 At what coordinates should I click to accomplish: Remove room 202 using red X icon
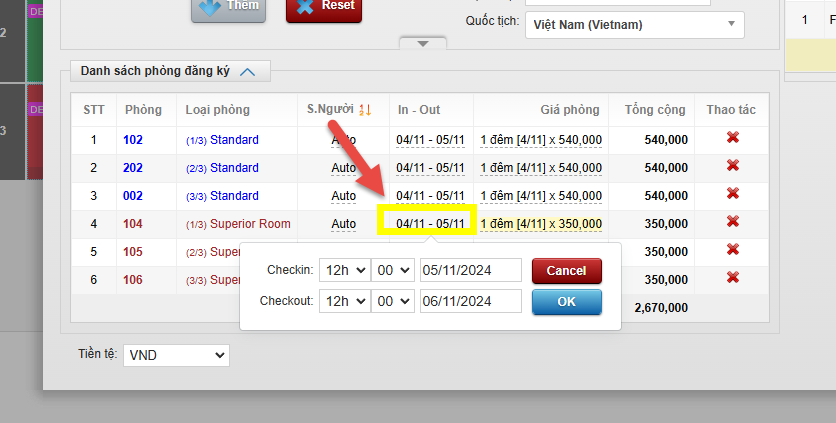[x=732, y=166]
